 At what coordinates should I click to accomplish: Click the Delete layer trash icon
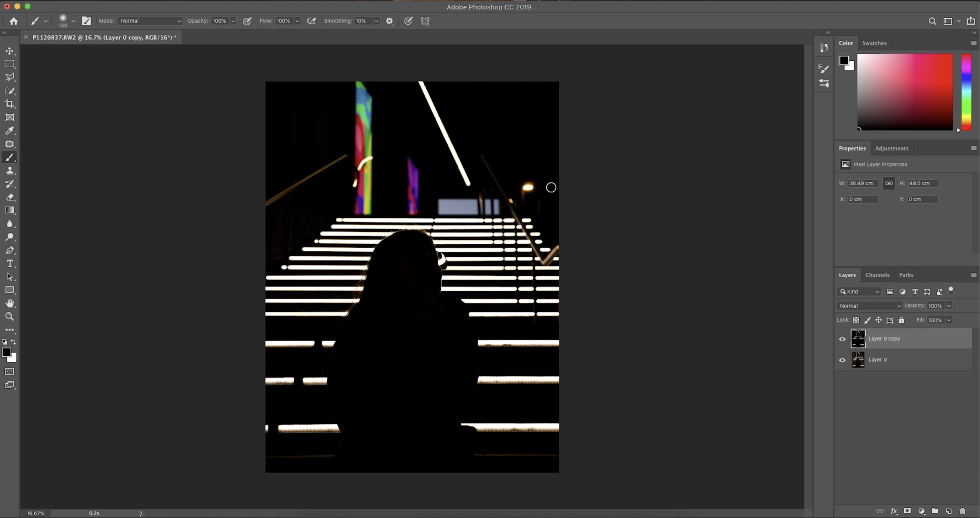963,511
